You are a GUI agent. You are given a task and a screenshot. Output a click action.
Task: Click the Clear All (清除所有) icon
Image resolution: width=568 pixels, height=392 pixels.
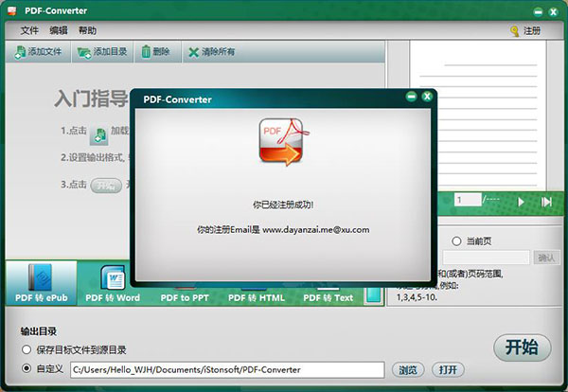click(193, 52)
